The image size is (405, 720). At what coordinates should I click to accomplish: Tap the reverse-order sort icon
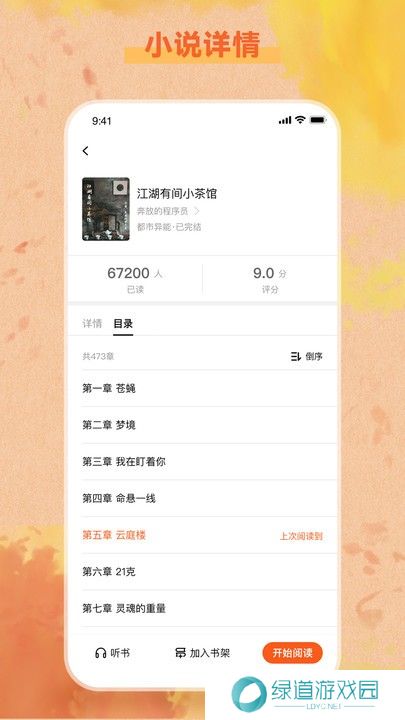tap(296, 356)
